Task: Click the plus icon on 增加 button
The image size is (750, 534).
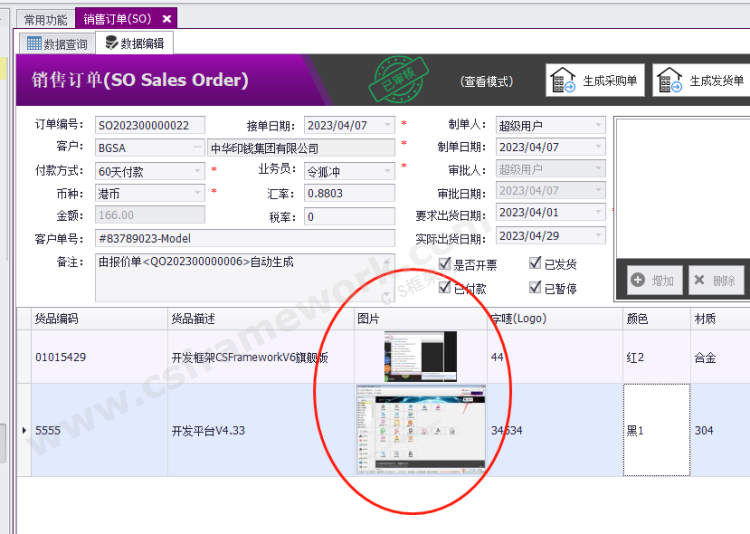Action: pyautogui.click(x=637, y=281)
